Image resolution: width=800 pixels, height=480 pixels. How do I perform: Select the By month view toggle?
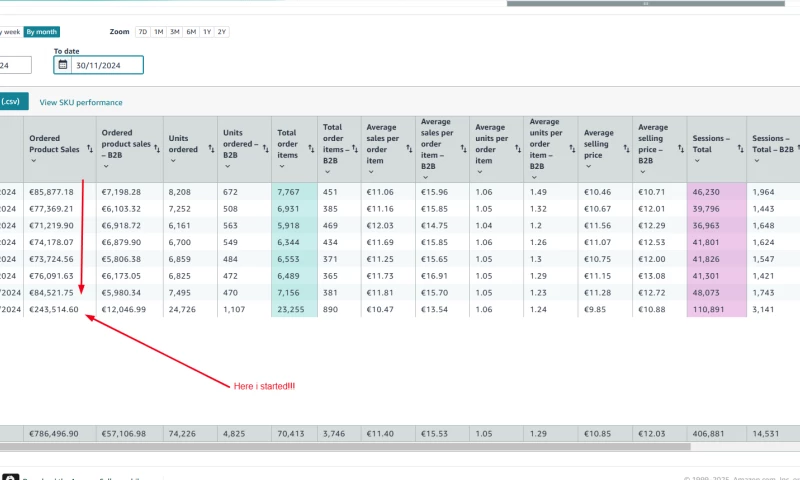(41, 32)
